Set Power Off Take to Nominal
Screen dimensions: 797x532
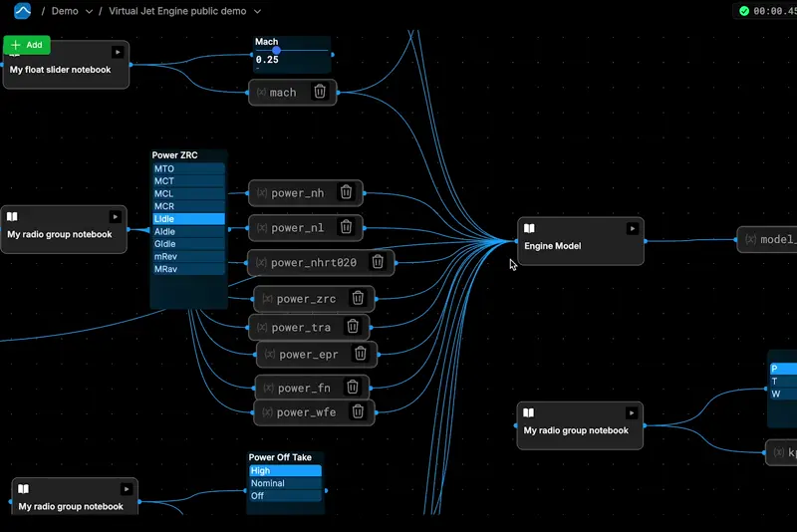tap(285, 483)
